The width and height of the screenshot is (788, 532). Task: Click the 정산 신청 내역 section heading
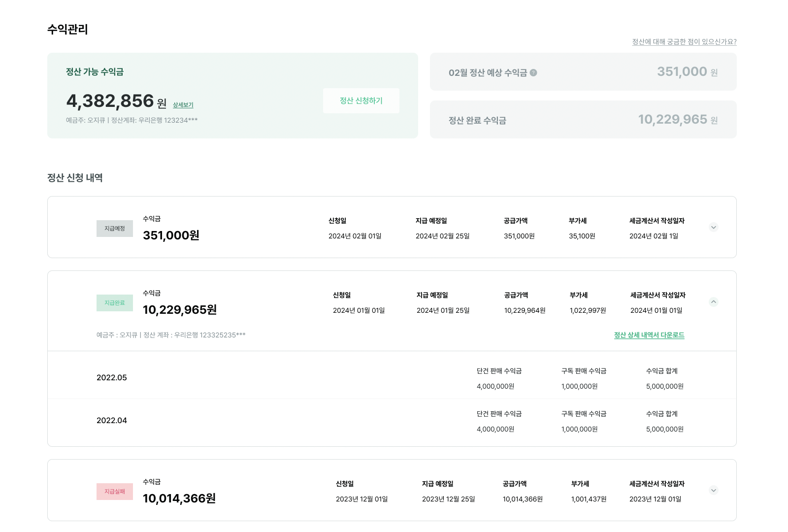click(75, 178)
